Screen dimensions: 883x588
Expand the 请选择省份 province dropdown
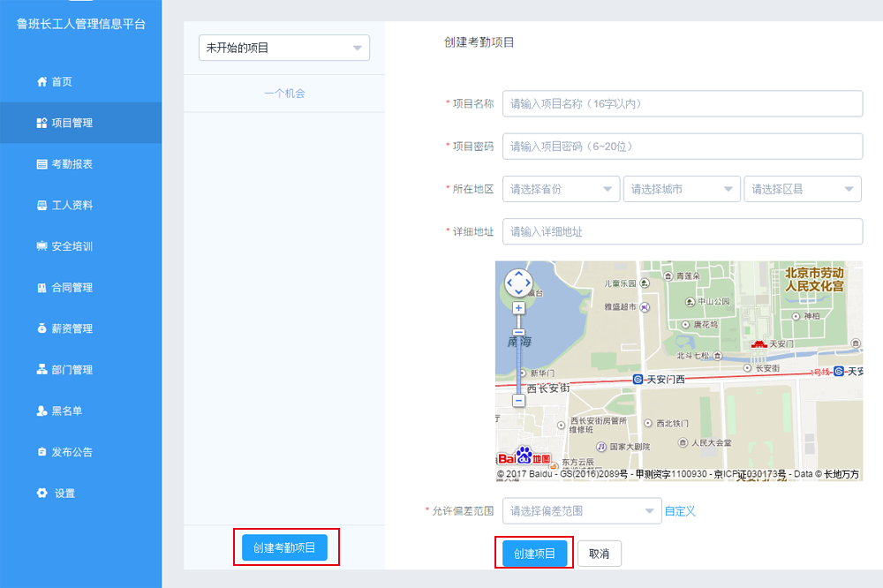561,188
